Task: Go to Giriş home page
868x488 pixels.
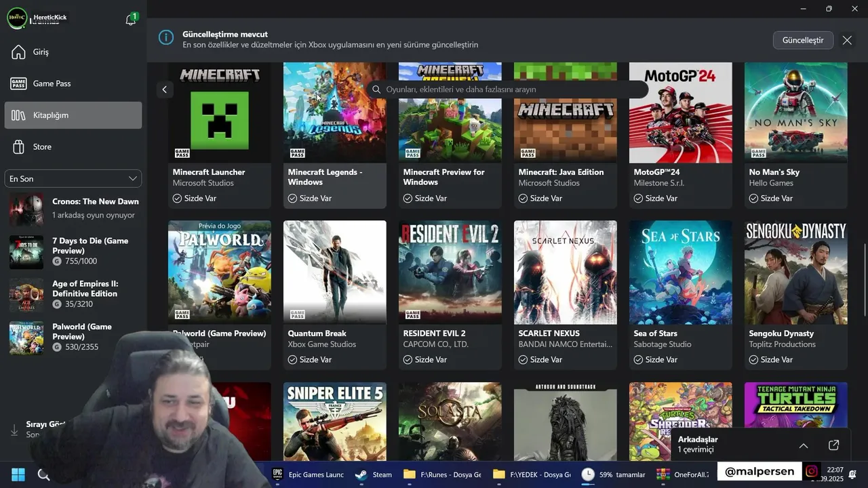Action: (73, 52)
